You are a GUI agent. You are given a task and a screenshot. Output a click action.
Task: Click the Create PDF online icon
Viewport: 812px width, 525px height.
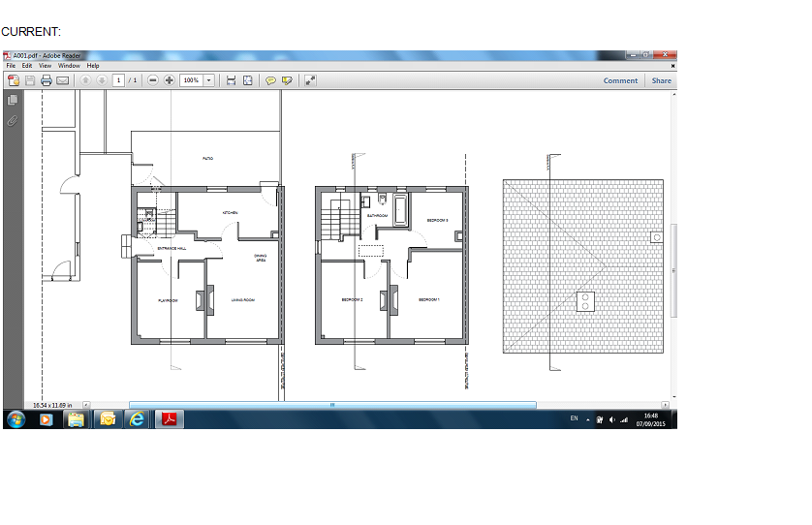pos(14,80)
